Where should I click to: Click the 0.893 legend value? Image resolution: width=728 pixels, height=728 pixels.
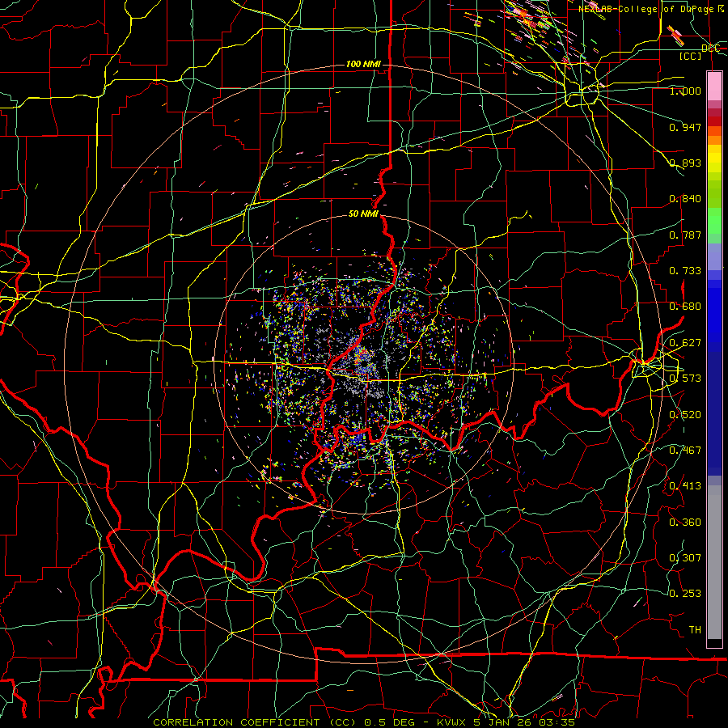(x=685, y=163)
